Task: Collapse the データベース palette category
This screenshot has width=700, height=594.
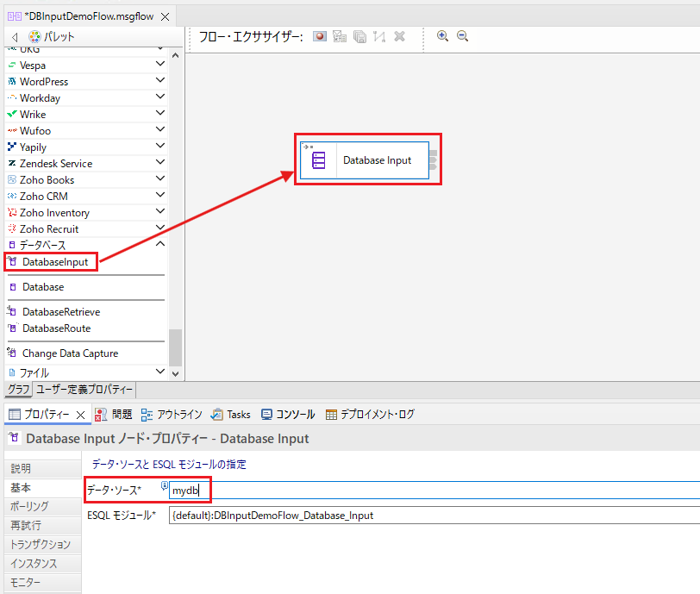Action: (160, 244)
